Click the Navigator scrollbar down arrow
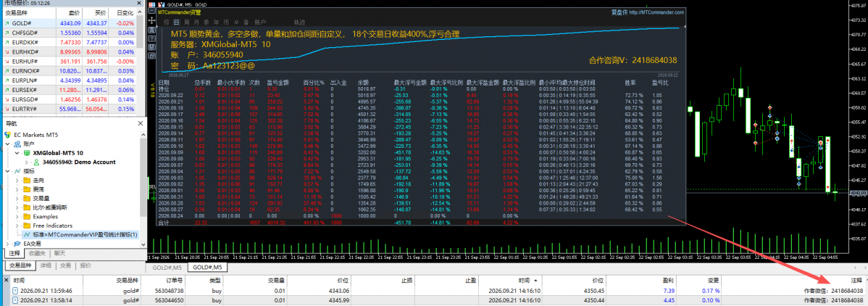 [142, 244]
